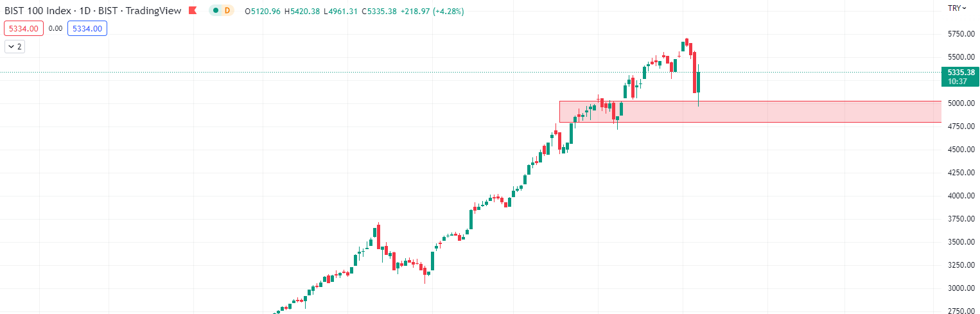Click the 0.00 spread value
This screenshot has height=314, width=980.
55,28
